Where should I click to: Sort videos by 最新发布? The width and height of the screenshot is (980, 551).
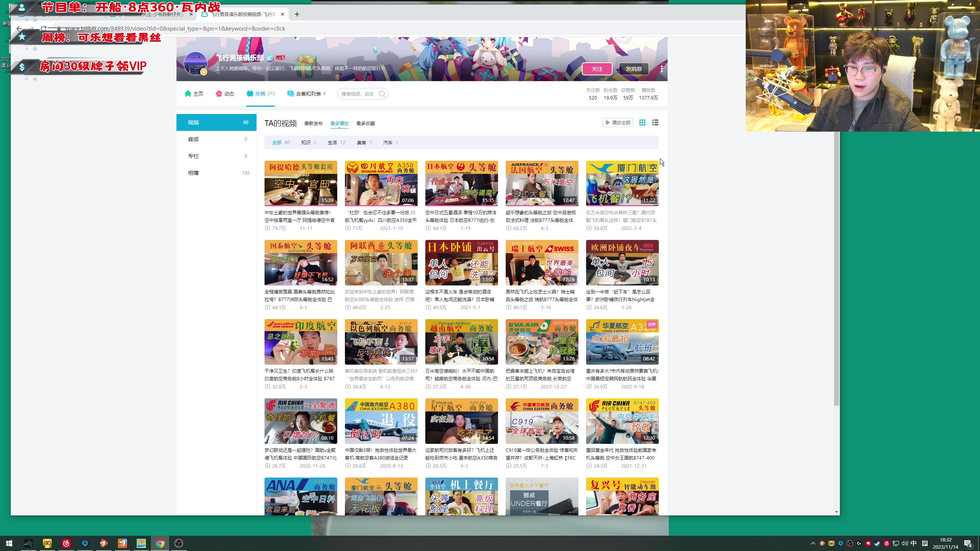[313, 123]
